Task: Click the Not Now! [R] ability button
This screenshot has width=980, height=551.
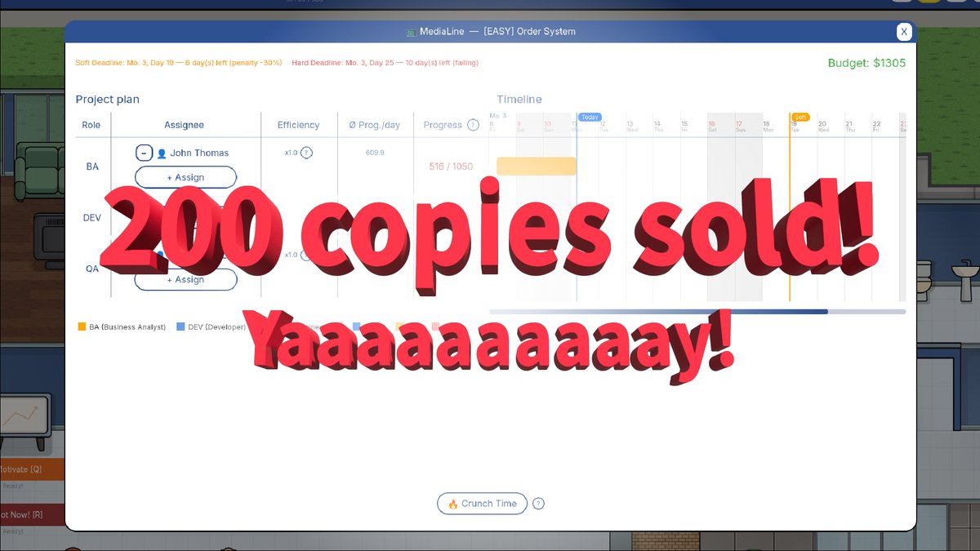Action: (32, 514)
